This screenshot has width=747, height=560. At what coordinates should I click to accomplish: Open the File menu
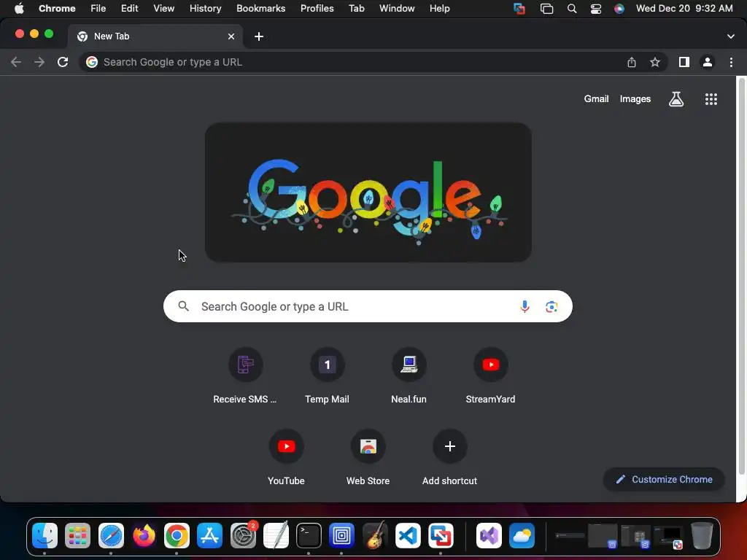pyautogui.click(x=98, y=9)
